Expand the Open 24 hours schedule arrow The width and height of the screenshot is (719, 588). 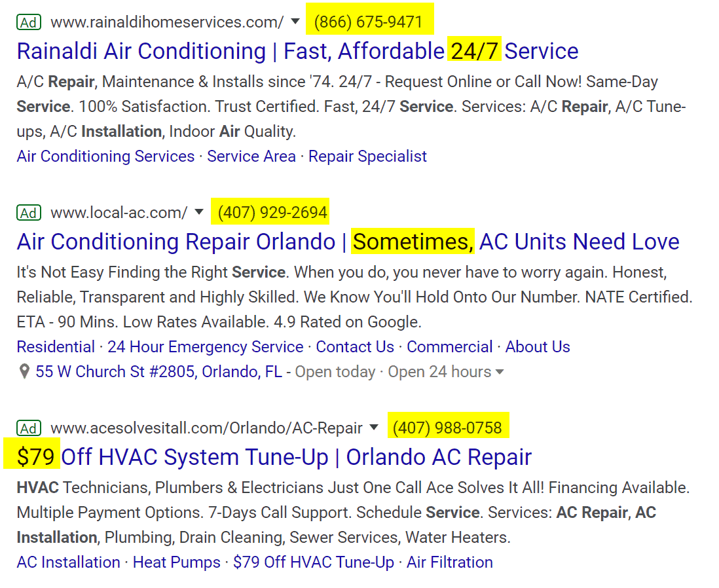[500, 372]
